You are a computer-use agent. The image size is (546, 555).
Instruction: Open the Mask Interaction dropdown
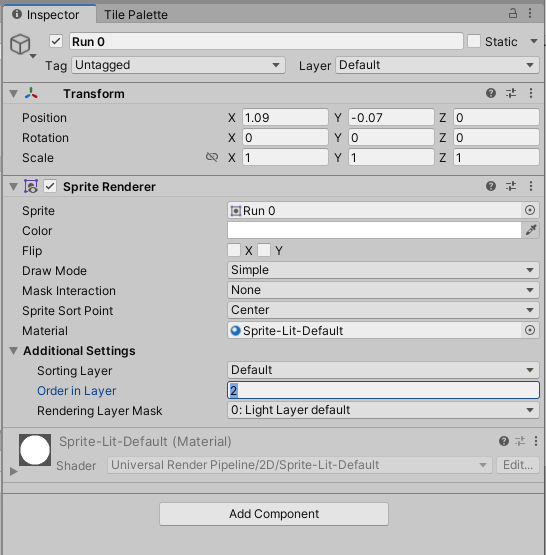tap(383, 290)
